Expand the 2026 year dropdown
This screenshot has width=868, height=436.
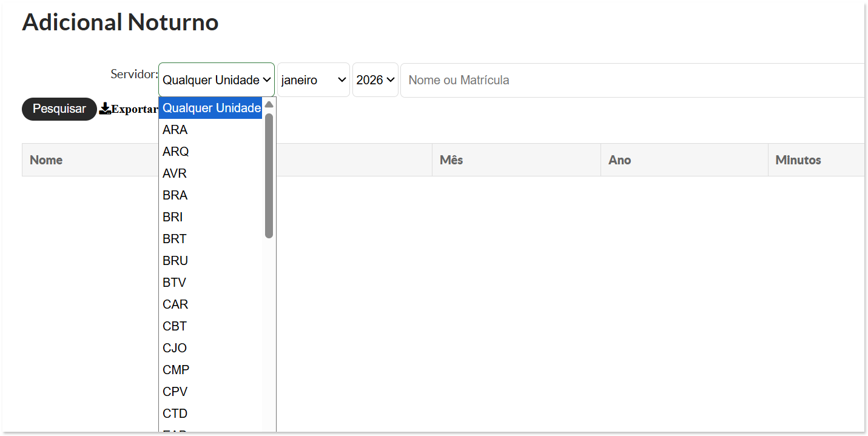[375, 80]
